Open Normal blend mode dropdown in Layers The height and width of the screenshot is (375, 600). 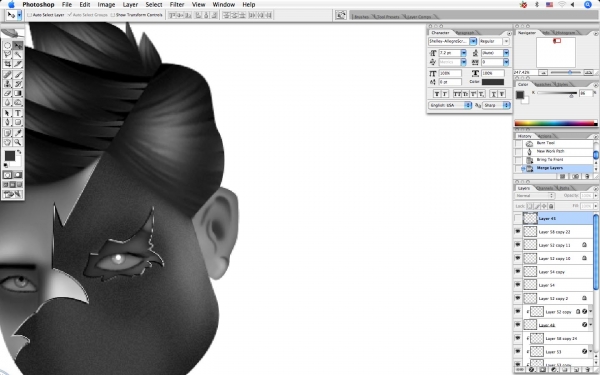pos(535,196)
